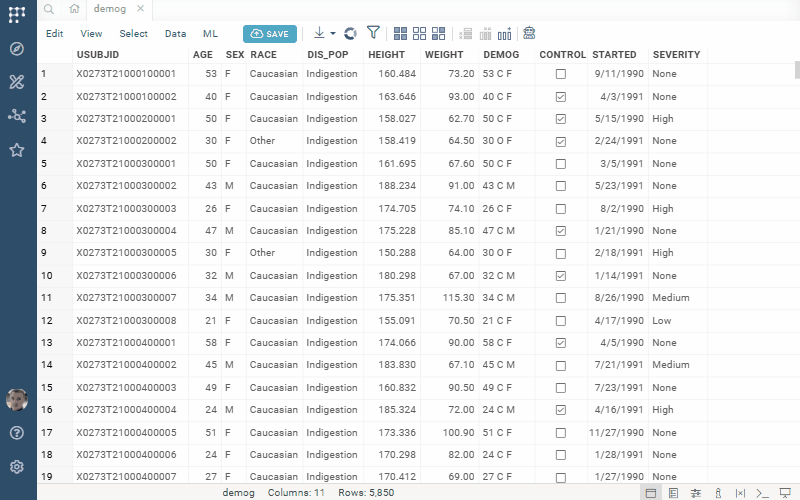The height and width of the screenshot is (500, 800).
Task: Click the select-all filled grid icon
Action: (x=401, y=34)
